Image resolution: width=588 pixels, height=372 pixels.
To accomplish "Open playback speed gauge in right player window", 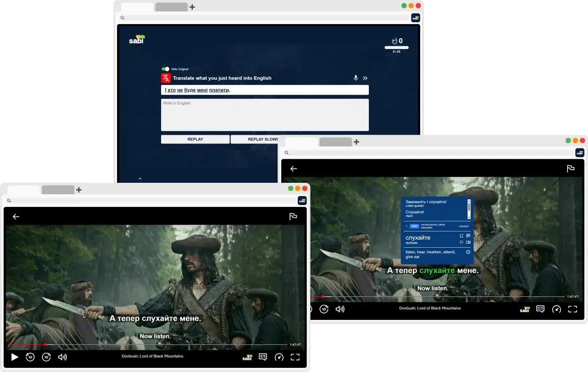I will [x=557, y=309].
